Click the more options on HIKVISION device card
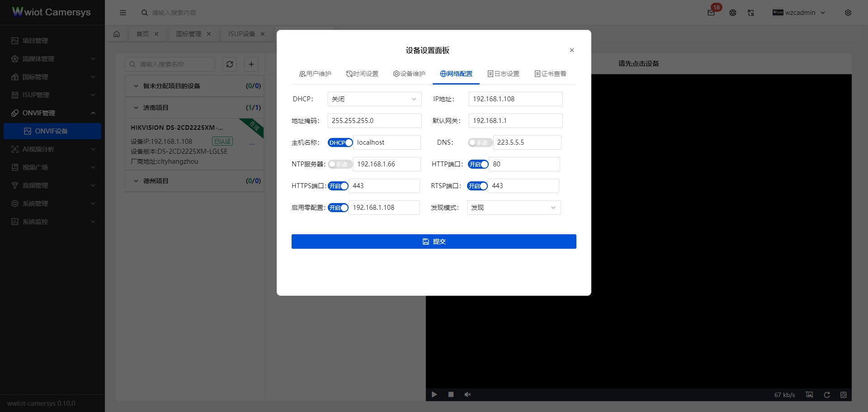The width and height of the screenshot is (868, 412). tap(252, 143)
